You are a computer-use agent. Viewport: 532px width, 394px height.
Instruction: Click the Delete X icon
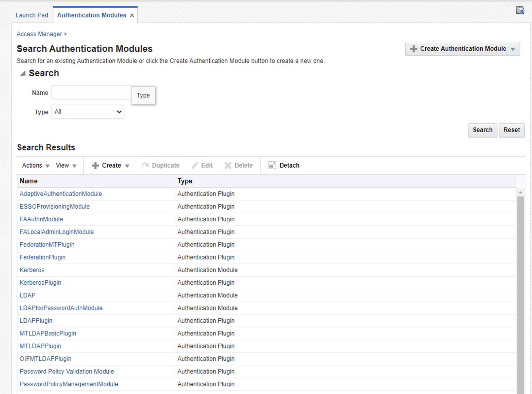point(228,166)
